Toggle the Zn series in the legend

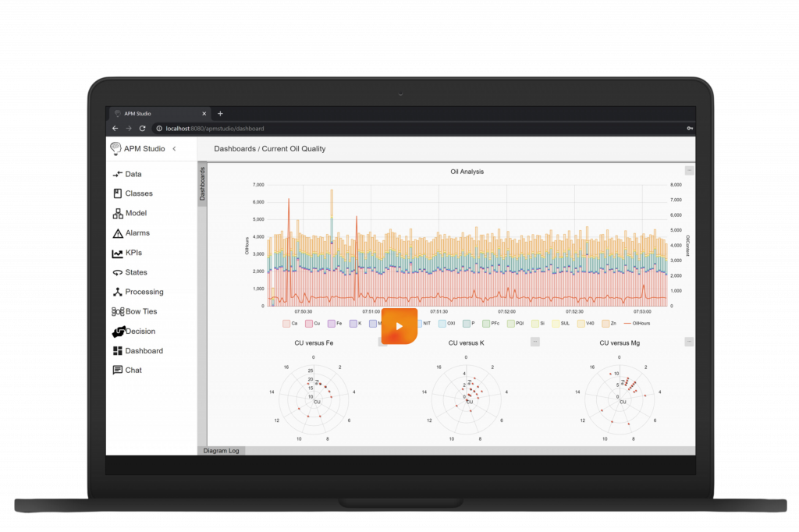tap(608, 322)
